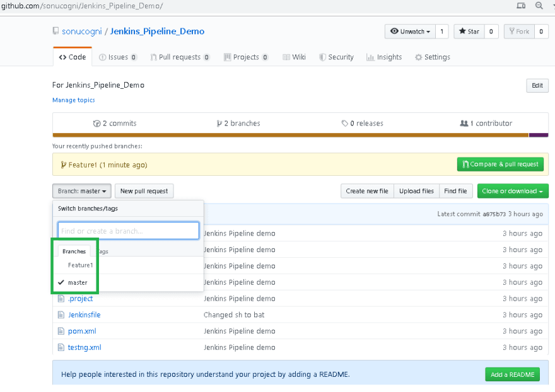This screenshot has height=392, width=555.
Task: Click the purple segment of the language bar
Action: pyautogui.click(x=539, y=135)
